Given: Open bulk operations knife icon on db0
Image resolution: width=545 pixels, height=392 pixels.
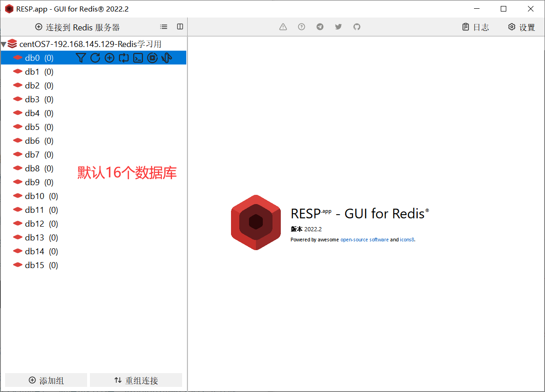Looking at the screenshot, I should [167, 58].
